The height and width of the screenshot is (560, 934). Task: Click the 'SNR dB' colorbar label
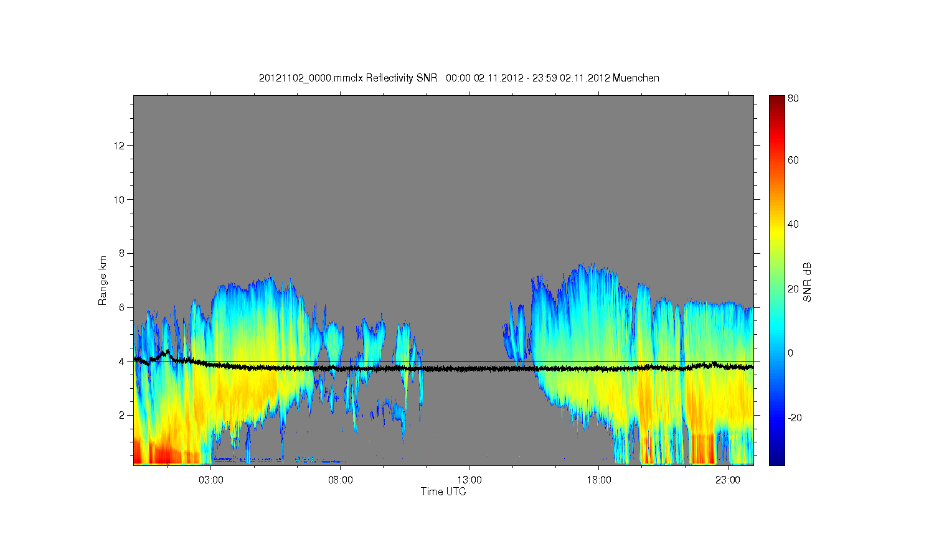click(x=808, y=282)
